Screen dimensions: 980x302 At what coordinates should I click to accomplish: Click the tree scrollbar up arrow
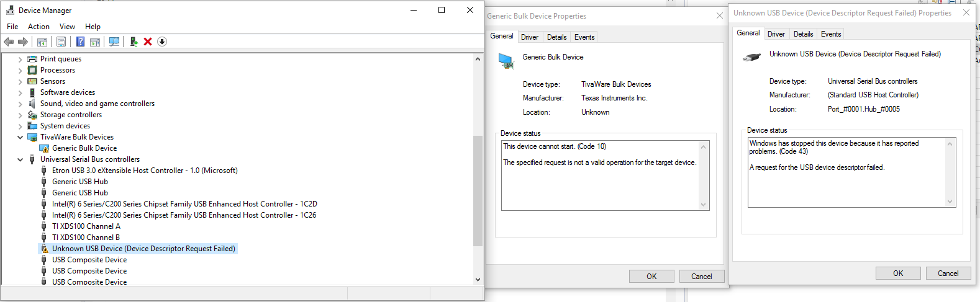[x=478, y=59]
